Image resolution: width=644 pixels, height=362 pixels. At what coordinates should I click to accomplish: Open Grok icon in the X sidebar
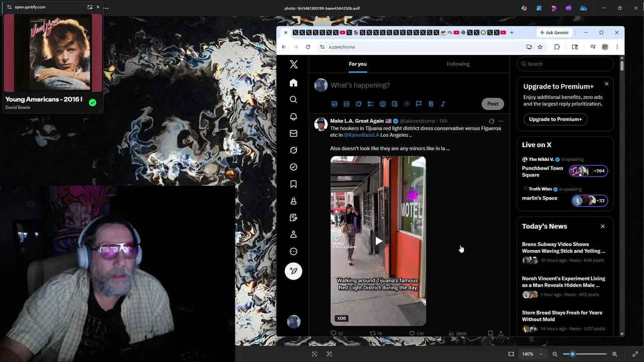click(293, 150)
